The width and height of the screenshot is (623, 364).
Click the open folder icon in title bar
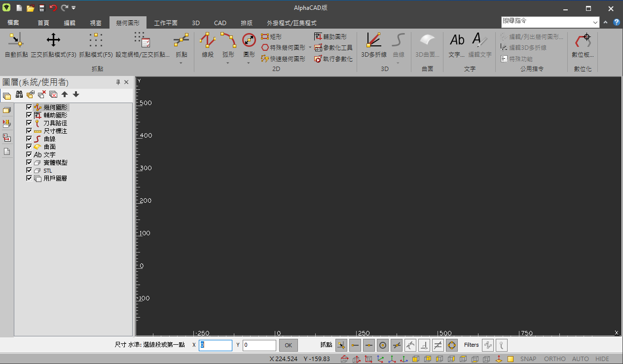[30, 8]
